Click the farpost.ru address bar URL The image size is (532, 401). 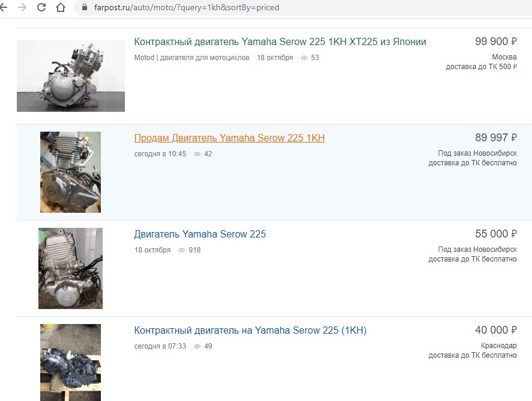point(187,7)
